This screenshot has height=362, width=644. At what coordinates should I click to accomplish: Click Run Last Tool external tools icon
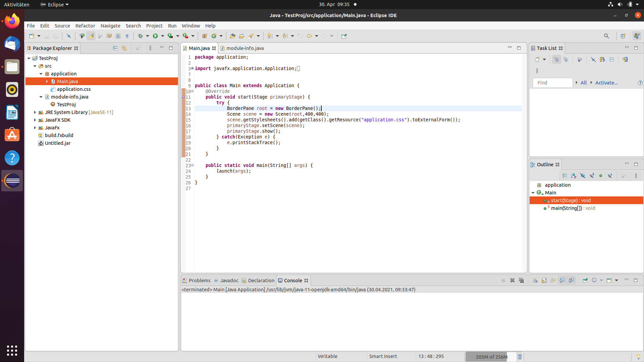pos(185,36)
